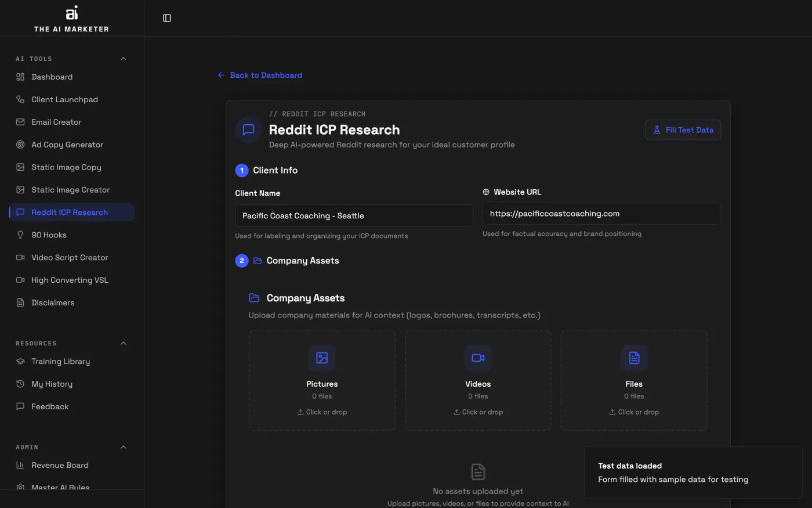Image resolution: width=812 pixels, height=508 pixels.
Task: Click The AI Marketer logo
Action: (x=71, y=19)
